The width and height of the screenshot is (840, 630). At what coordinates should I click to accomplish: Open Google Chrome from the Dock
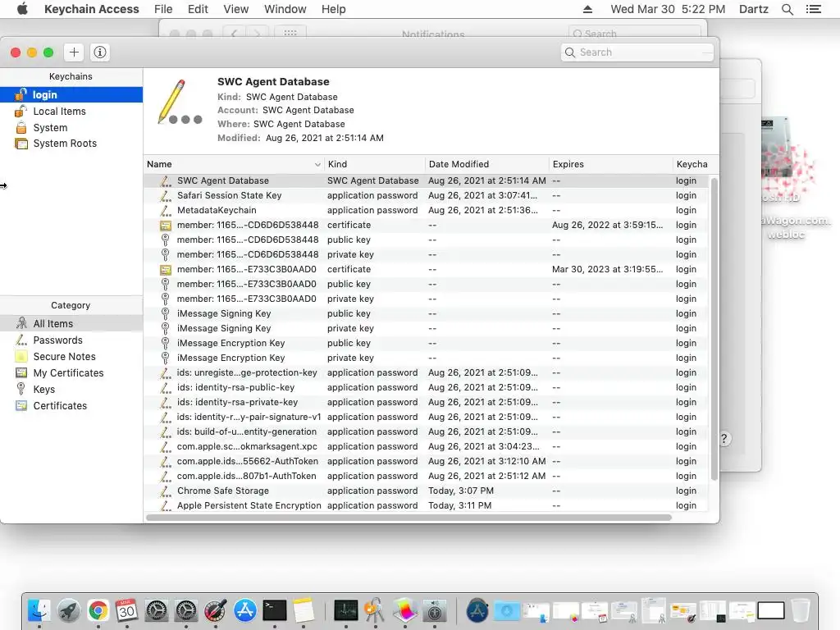98,610
